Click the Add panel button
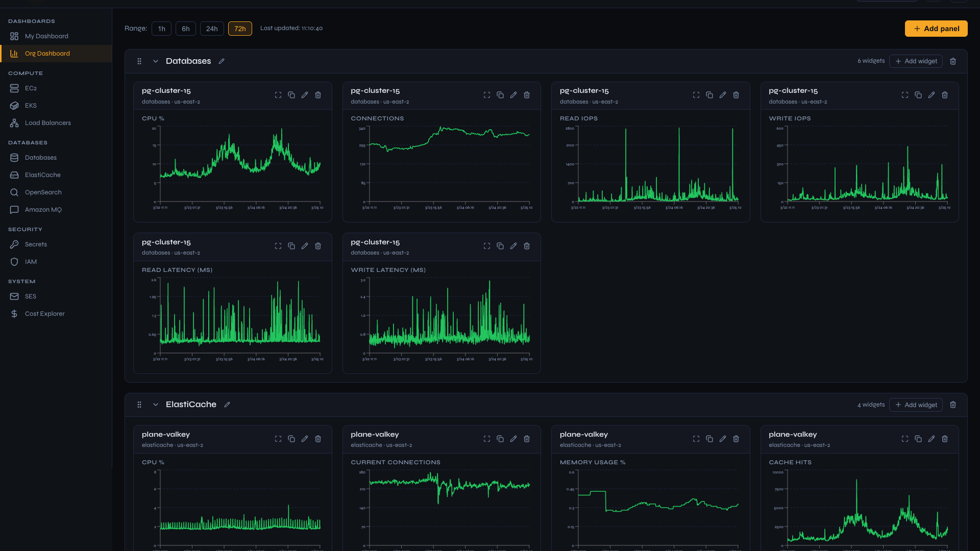 click(936, 29)
